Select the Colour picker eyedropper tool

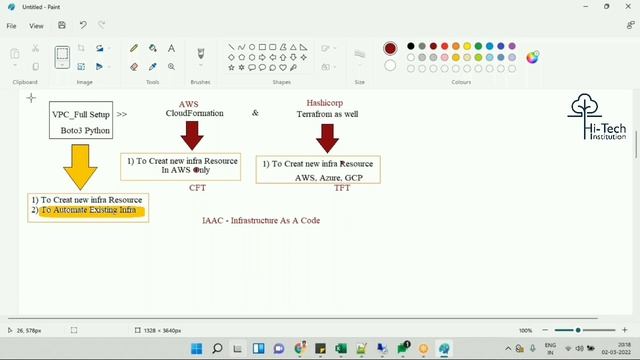tap(153, 67)
